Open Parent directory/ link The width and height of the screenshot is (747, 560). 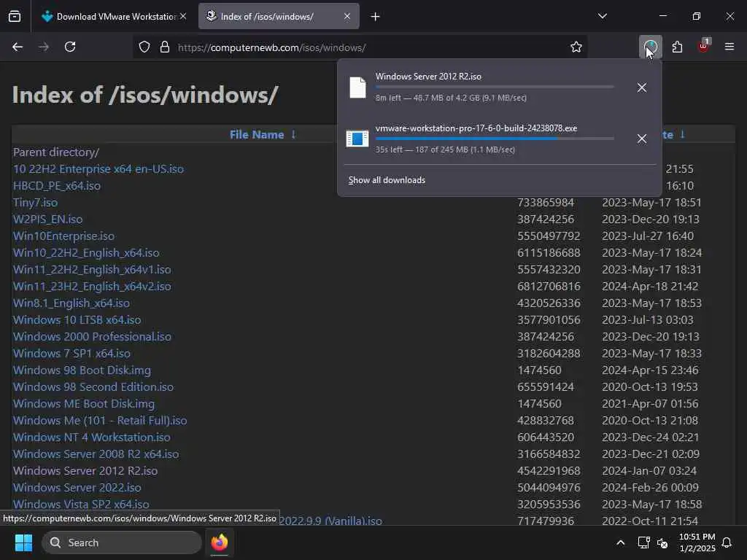pyautogui.click(x=56, y=152)
